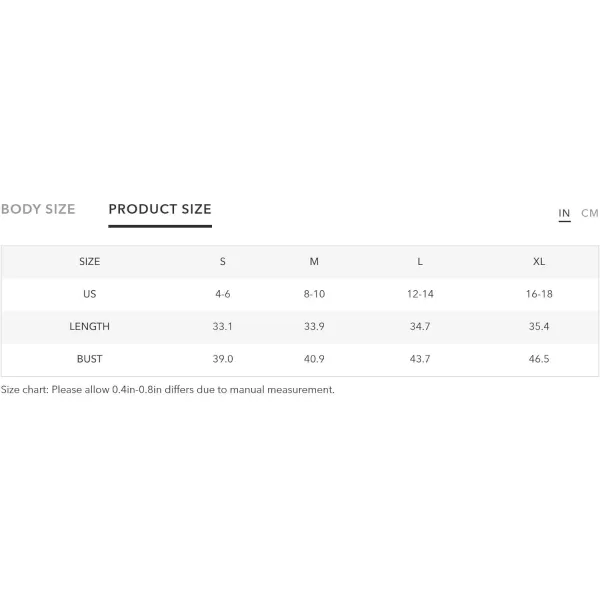The image size is (600, 600).
Task: Click the XL column header
Action: point(539,262)
